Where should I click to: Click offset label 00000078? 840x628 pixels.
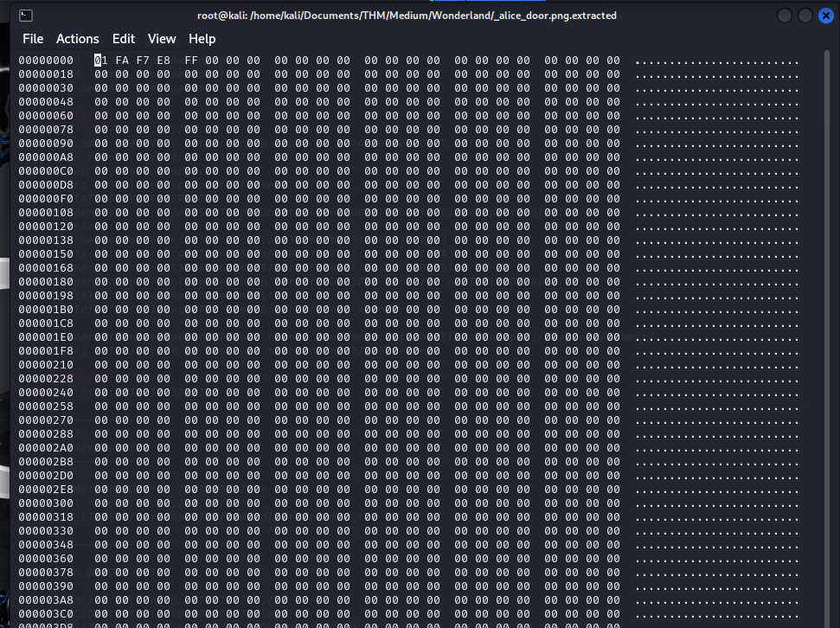click(x=46, y=130)
